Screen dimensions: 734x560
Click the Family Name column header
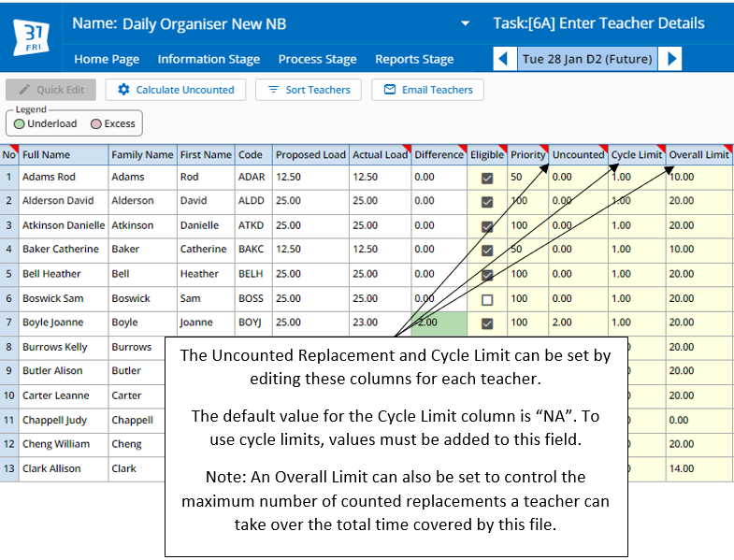click(142, 154)
